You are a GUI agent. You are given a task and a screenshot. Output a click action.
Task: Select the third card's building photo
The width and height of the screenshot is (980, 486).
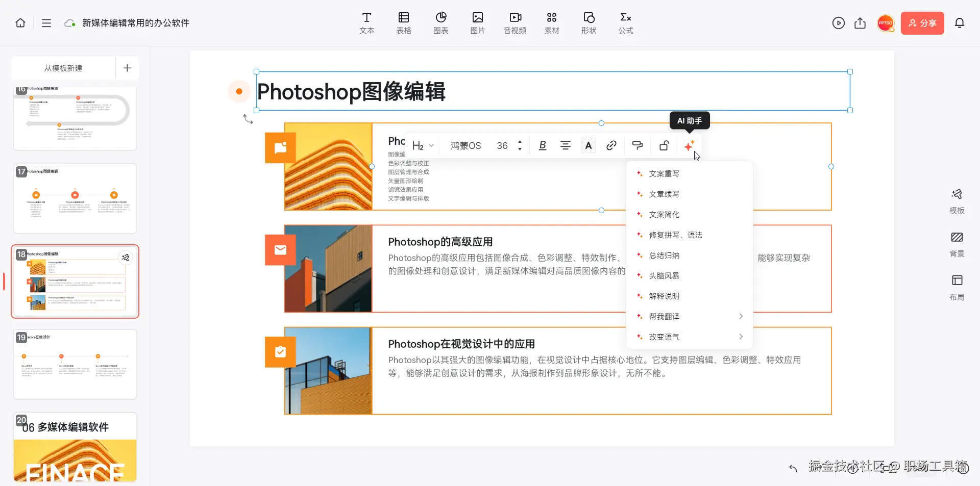[x=328, y=371]
